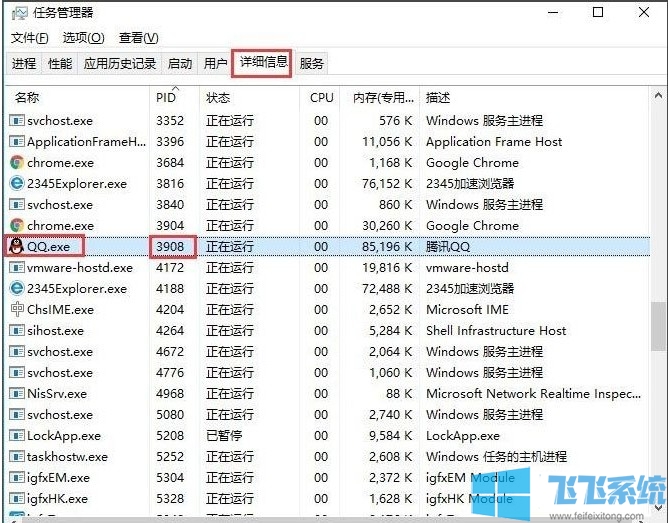The height and width of the screenshot is (523, 668).
Task: Click the Application Frame Host description
Action: pyautogui.click(x=494, y=142)
